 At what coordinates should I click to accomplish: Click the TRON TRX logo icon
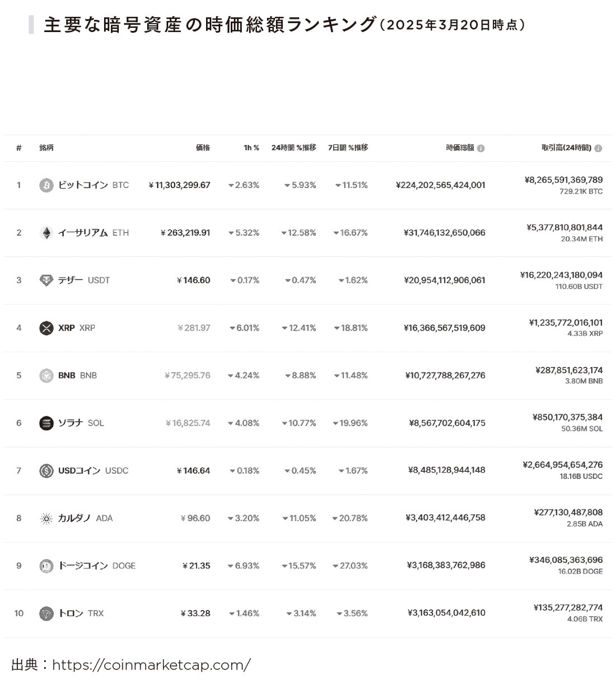pyautogui.click(x=46, y=613)
